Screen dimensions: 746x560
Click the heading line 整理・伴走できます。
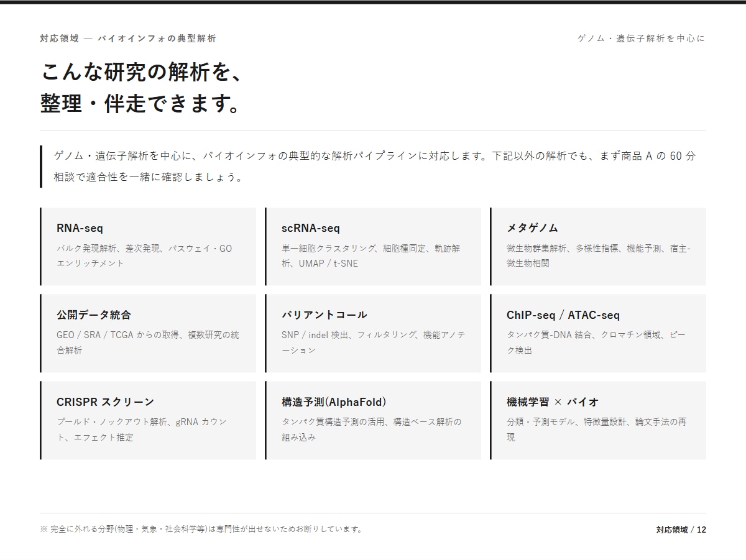pyautogui.click(x=140, y=104)
